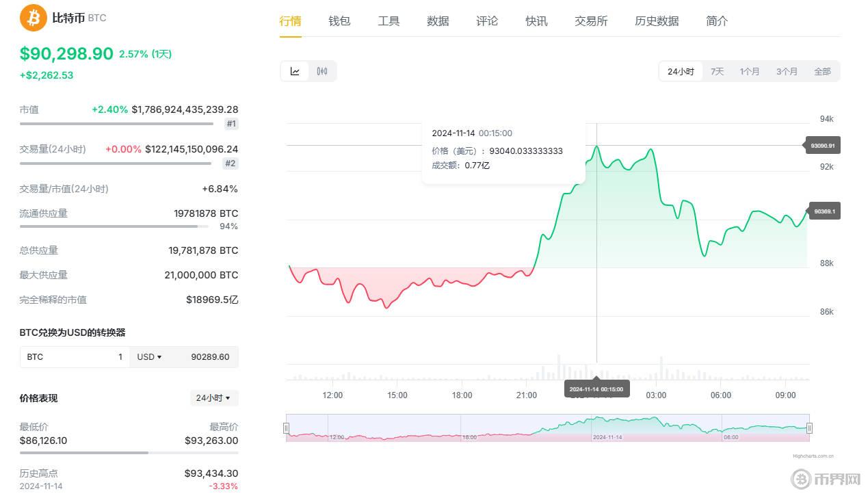
Task: Open the 交易所 tab
Action: [591, 21]
